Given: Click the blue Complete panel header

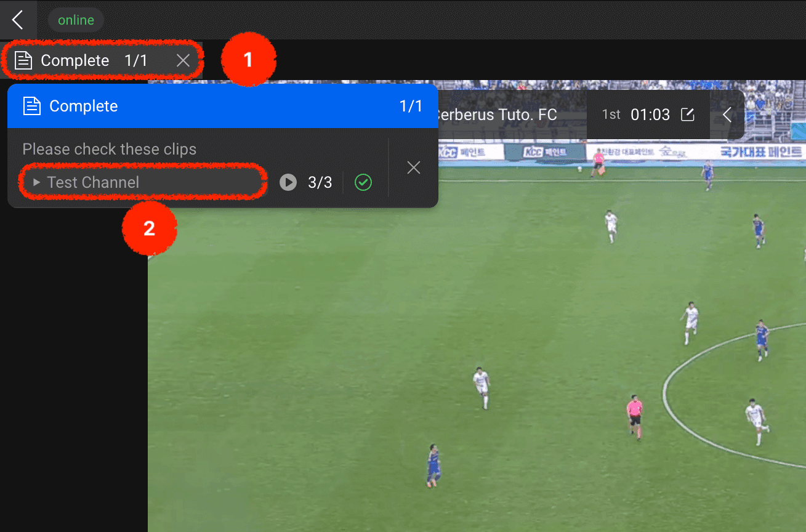Looking at the screenshot, I should (223, 106).
